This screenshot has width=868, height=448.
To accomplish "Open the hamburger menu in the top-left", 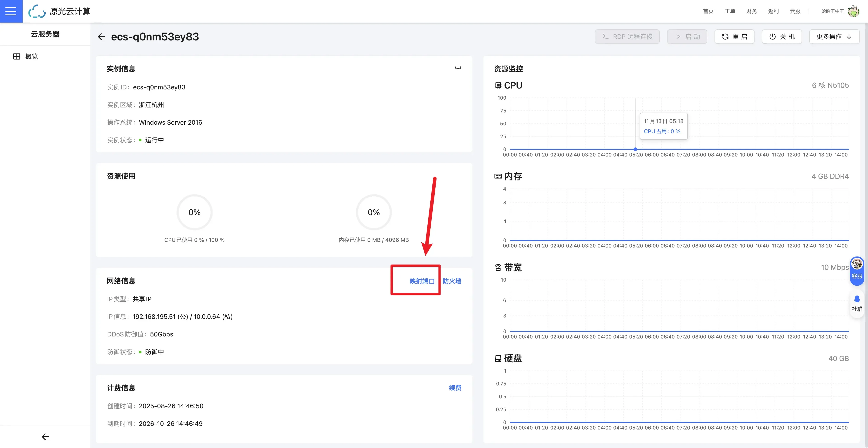I will (11, 11).
